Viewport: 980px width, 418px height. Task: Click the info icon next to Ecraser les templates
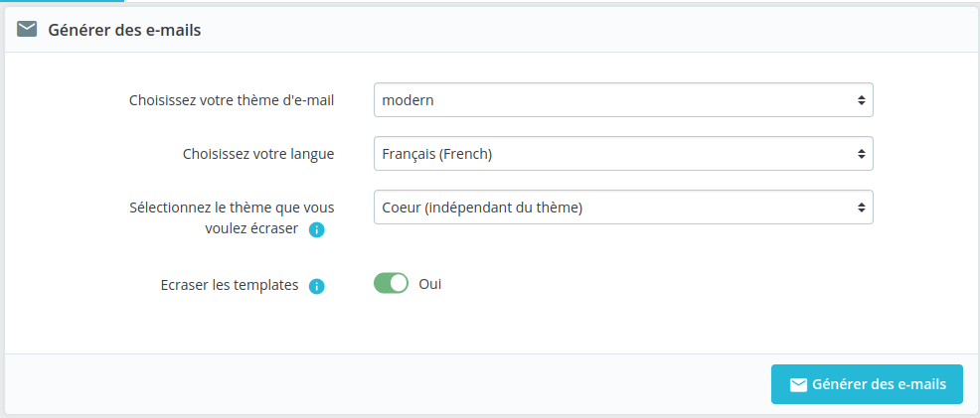(317, 286)
